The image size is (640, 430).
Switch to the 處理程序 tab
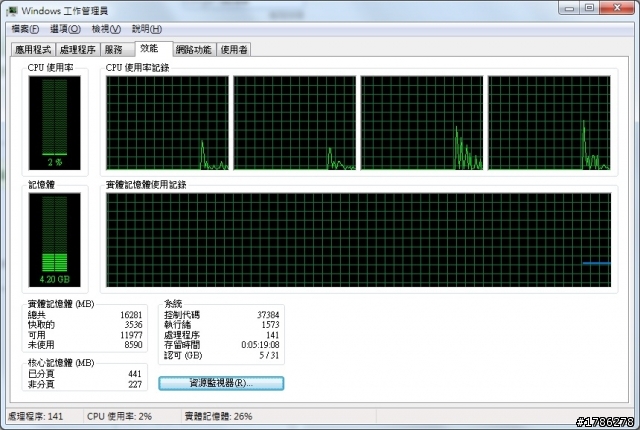(78, 50)
